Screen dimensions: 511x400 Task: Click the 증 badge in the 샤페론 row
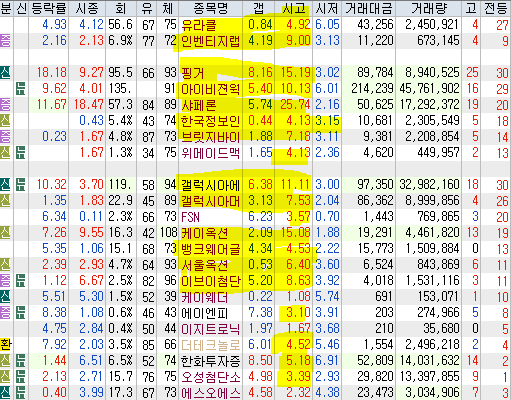coord(5,105)
